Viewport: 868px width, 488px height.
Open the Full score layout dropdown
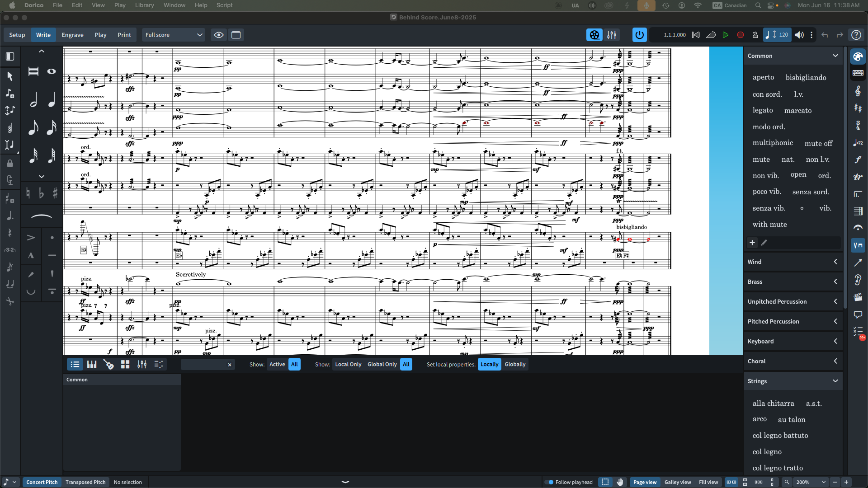click(174, 35)
